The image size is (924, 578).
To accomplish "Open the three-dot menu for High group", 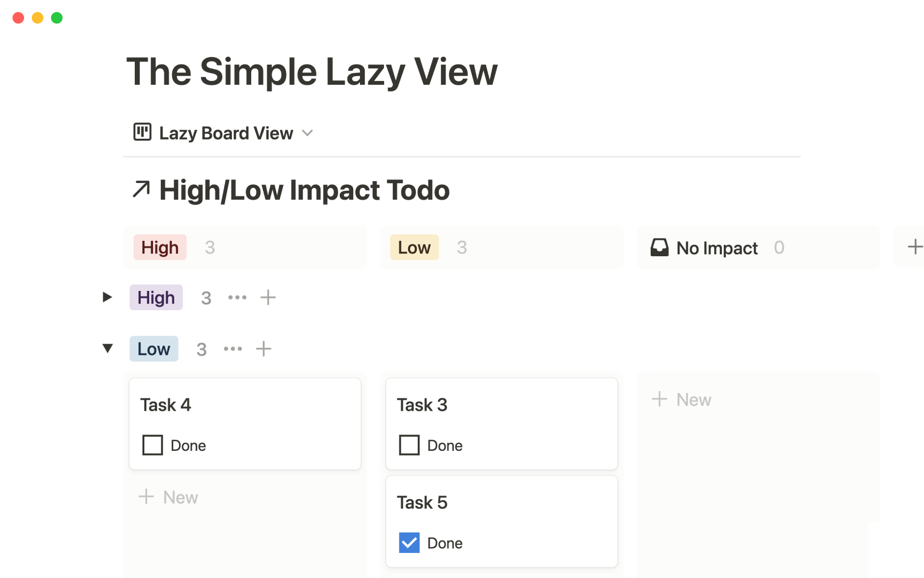I will click(x=237, y=298).
